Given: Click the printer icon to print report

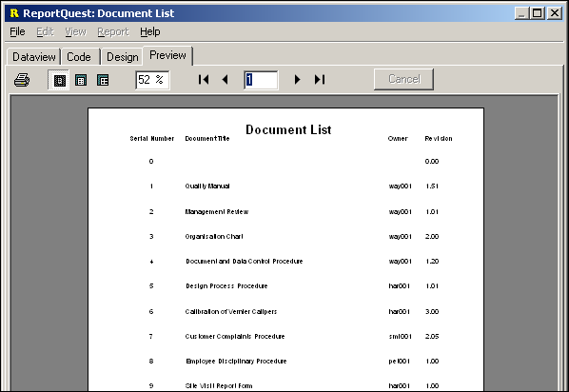Looking at the screenshot, I should pos(22,80).
